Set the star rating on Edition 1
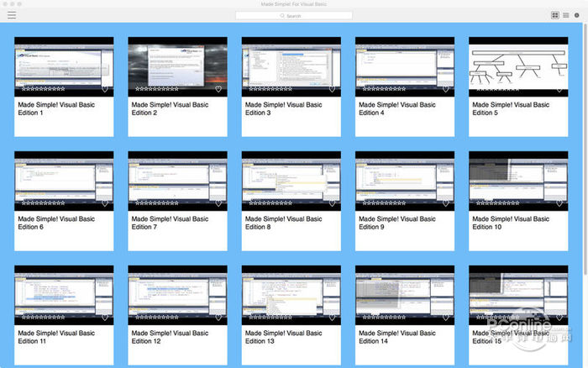Viewport: 588px width, 368px height. click(44, 89)
